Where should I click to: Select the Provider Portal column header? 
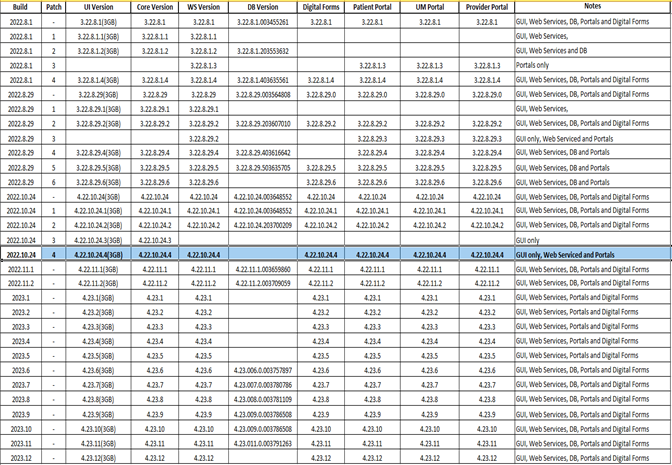[x=486, y=6]
